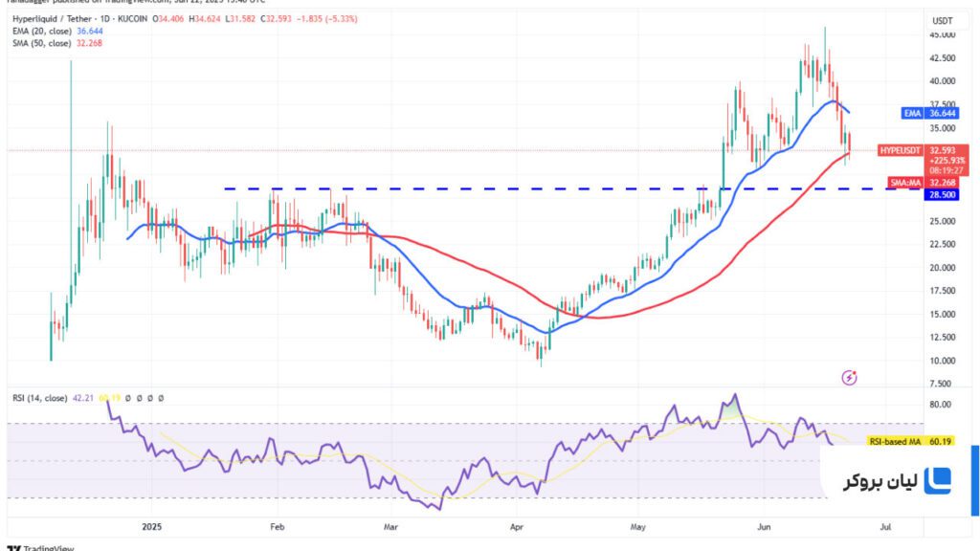Click the RSI (14, close) indicator legend
Viewport: 980px width, 551px height.
click(x=39, y=398)
